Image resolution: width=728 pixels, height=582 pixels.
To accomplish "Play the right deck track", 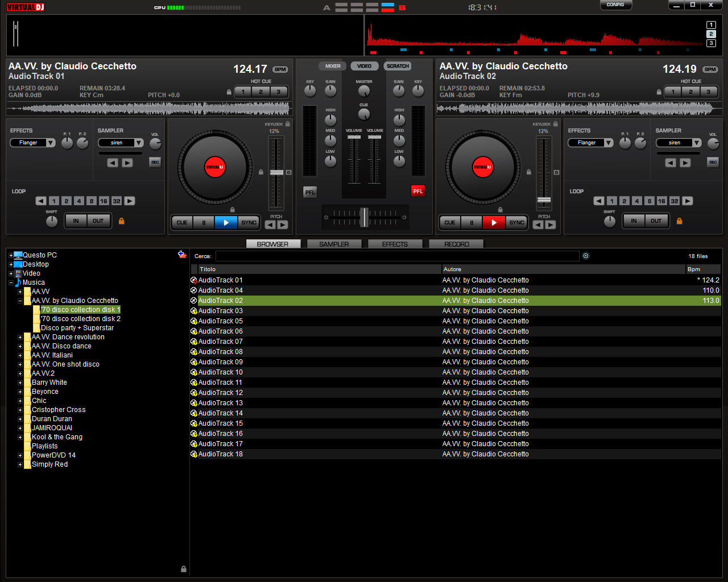I will coord(494,223).
